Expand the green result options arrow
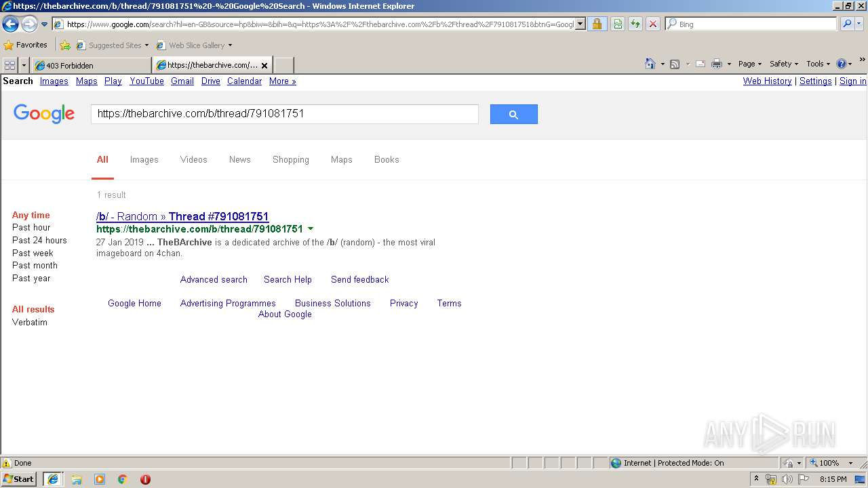This screenshot has height=488, width=868. tap(311, 229)
